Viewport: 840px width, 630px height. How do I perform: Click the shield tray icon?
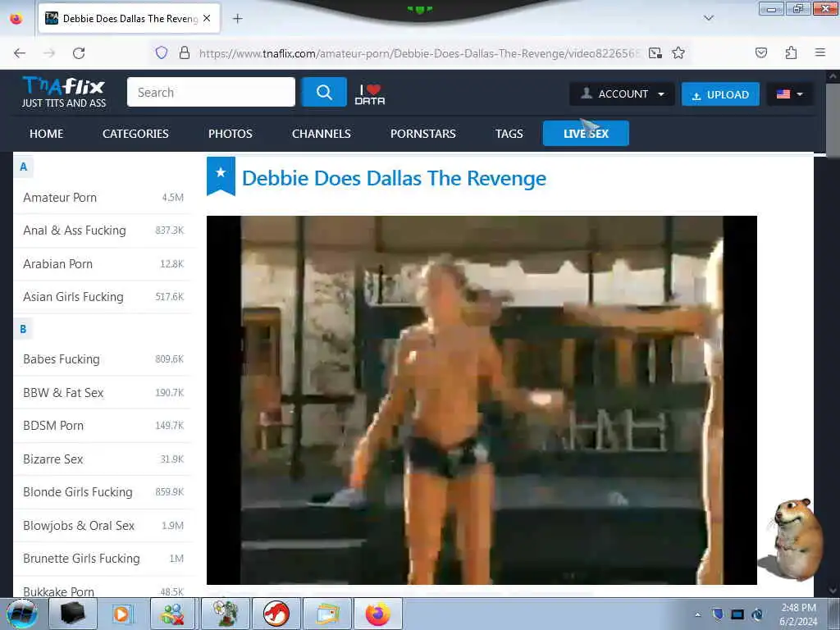click(x=717, y=614)
